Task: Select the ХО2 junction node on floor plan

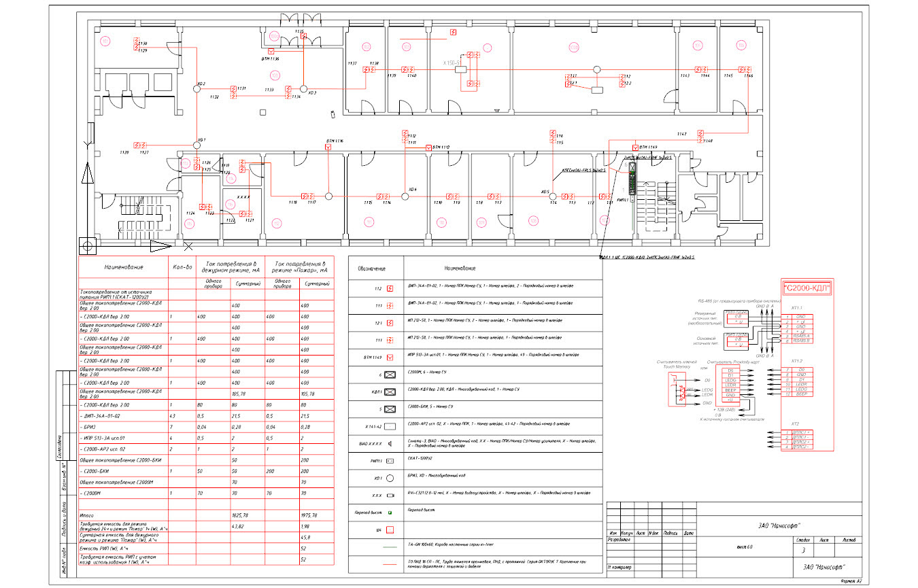Action: 197,88
